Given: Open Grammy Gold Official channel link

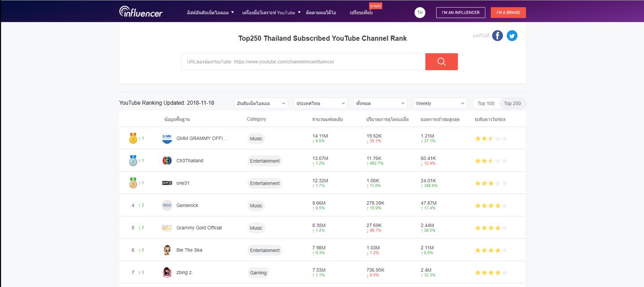Looking at the screenshot, I should (199, 228).
